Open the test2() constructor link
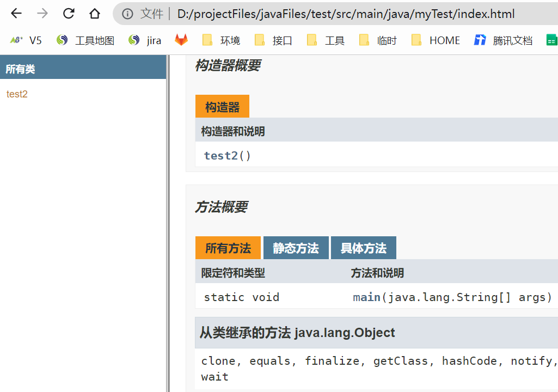Image resolution: width=558 pixels, height=392 pixels. click(x=220, y=156)
